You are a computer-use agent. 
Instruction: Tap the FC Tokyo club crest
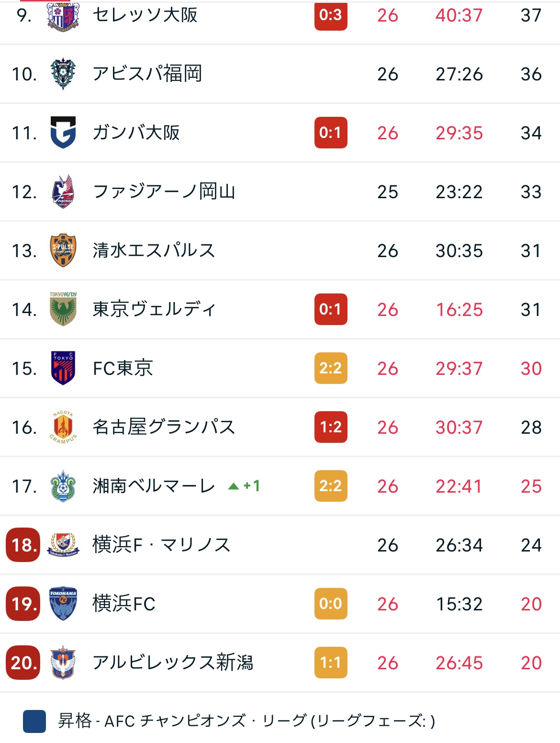63,368
